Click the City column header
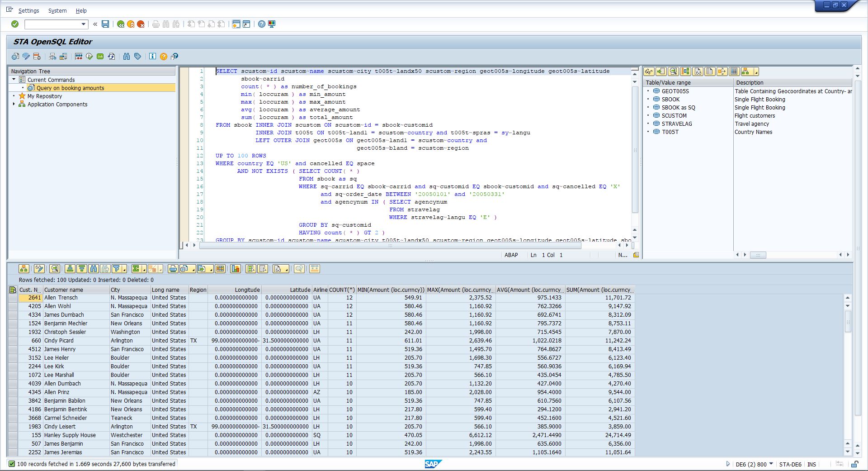The height and width of the screenshot is (471, 868). pyautogui.click(x=129, y=290)
